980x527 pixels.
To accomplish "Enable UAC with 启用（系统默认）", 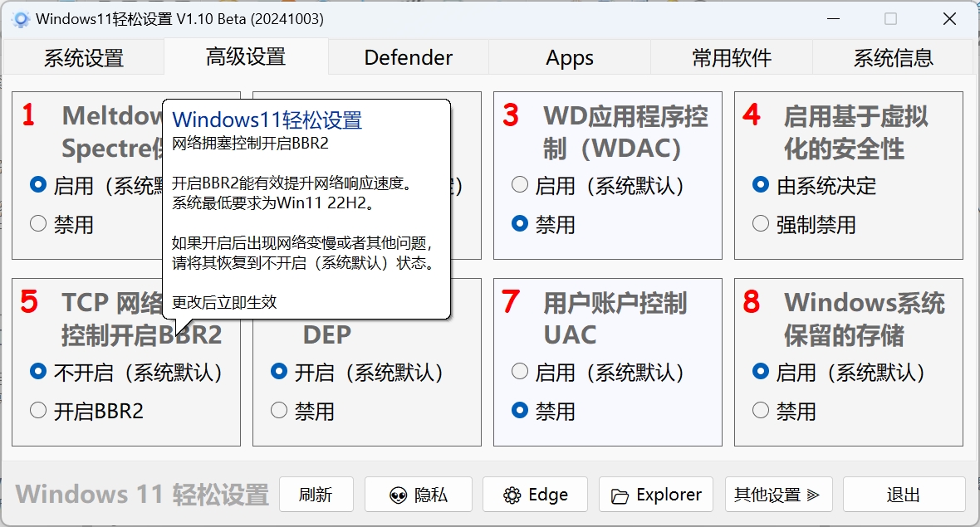I will click(x=598, y=372).
